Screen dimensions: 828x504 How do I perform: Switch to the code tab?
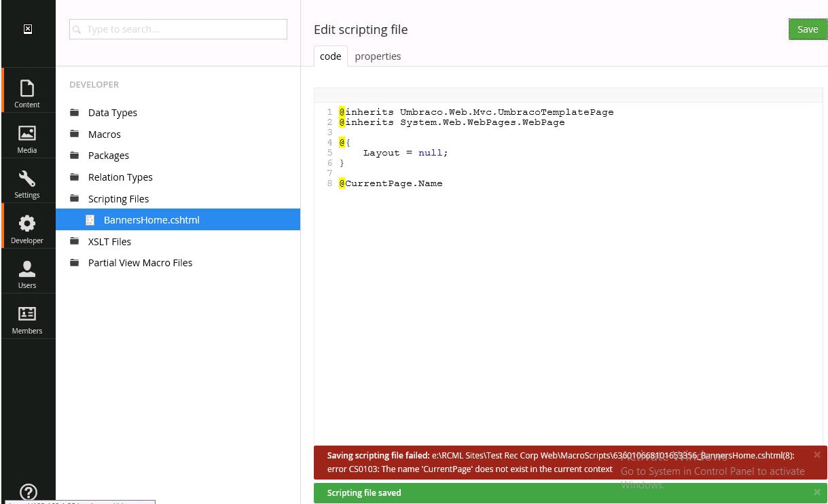(330, 56)
